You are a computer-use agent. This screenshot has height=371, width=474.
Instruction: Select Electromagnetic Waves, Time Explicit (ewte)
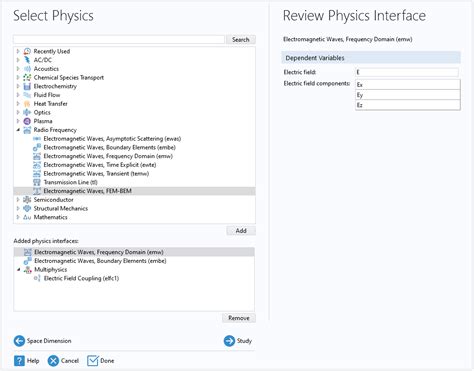point(100,165)
